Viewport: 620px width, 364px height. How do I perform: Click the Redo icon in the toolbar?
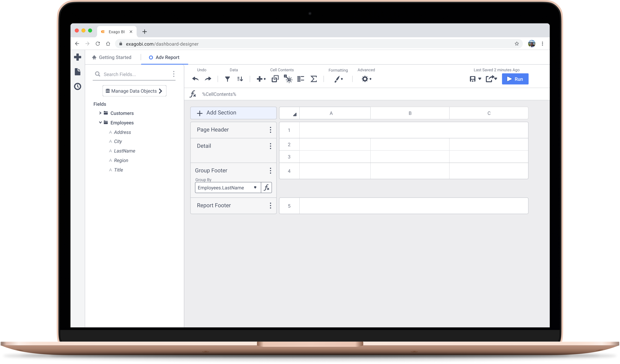208,79
